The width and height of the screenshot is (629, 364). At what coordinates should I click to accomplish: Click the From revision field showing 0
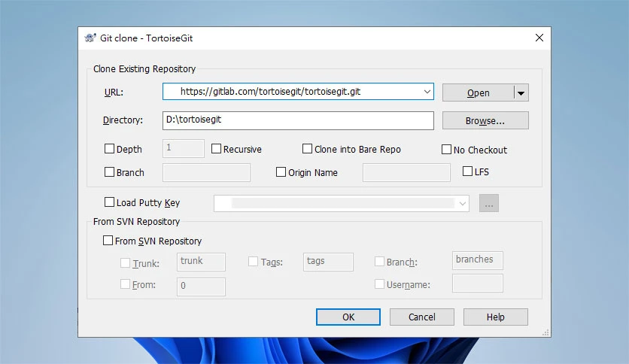[x=201, y=287]
